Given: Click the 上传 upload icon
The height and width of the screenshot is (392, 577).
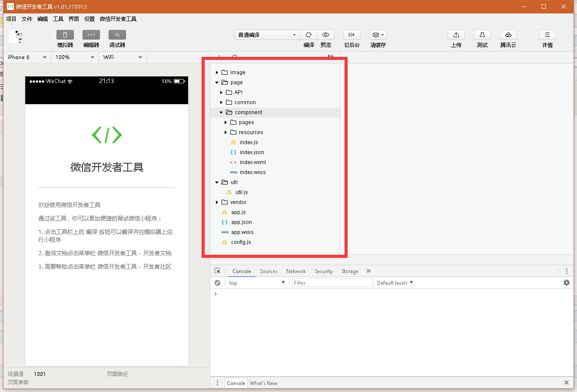Looking at the screenshot, I should [x=456, y=35].
